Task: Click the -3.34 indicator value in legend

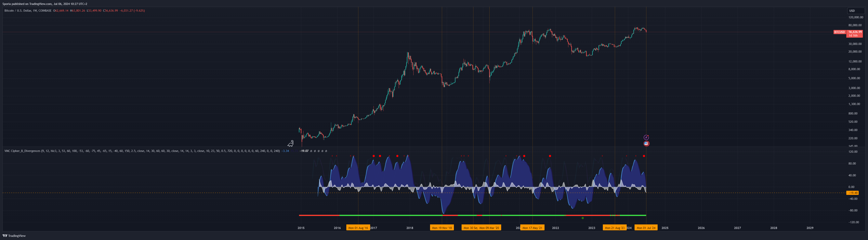Action: 285,151
